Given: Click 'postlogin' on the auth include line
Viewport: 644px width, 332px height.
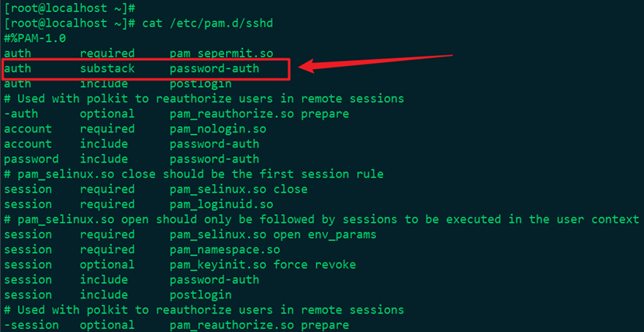Looking at the screenshot, I should pyautogui.click(x=201, y=84).
